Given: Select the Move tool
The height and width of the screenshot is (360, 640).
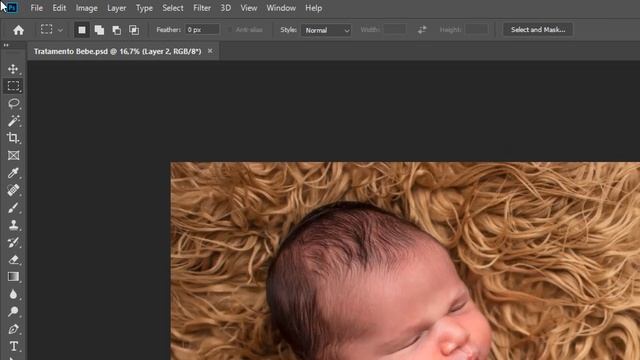Looking at the screenshot, I should tap(13, 69).
